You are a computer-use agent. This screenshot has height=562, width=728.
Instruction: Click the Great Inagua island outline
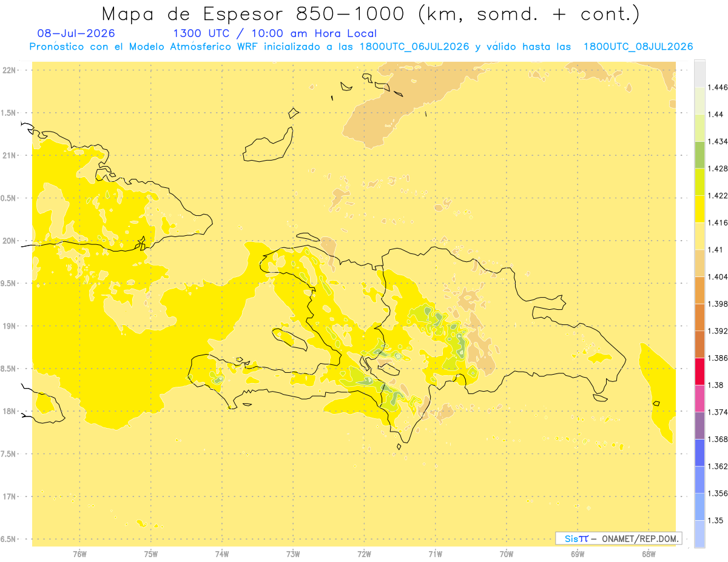coord(268,145)
